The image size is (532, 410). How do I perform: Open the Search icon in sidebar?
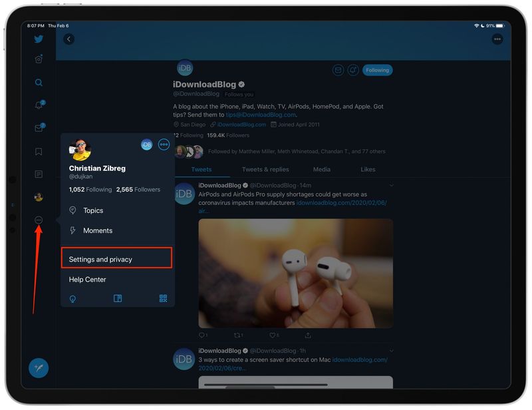click(x=39, y=83)
